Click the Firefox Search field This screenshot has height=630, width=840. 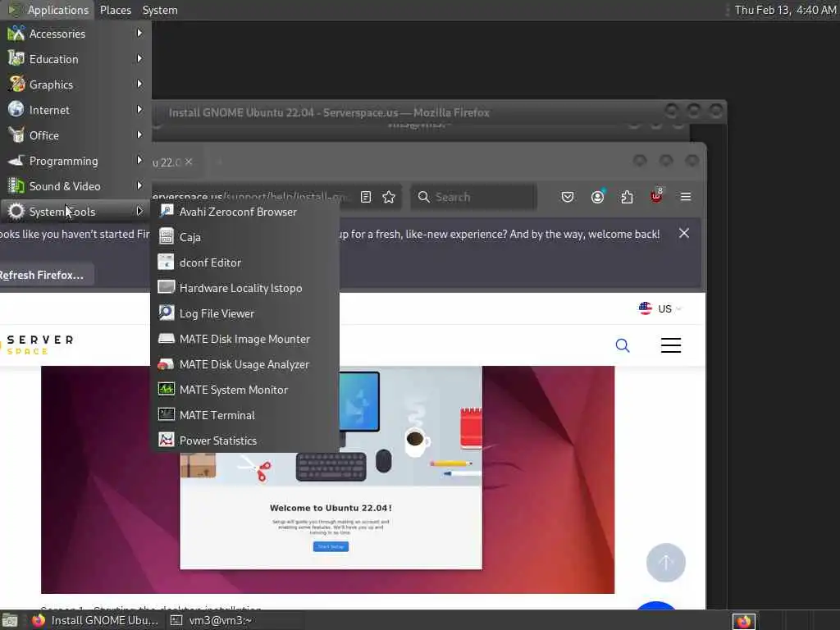(x=473, y=197)
